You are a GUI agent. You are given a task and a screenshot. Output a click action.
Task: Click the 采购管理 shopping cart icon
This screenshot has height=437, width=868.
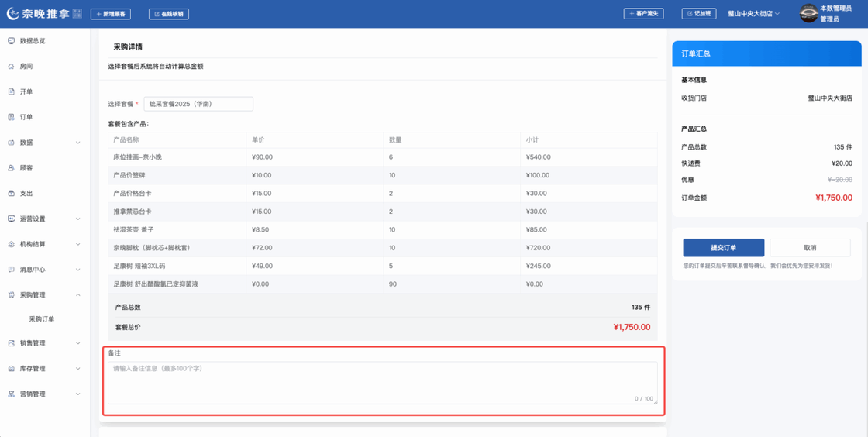click(x=11, y=295)
